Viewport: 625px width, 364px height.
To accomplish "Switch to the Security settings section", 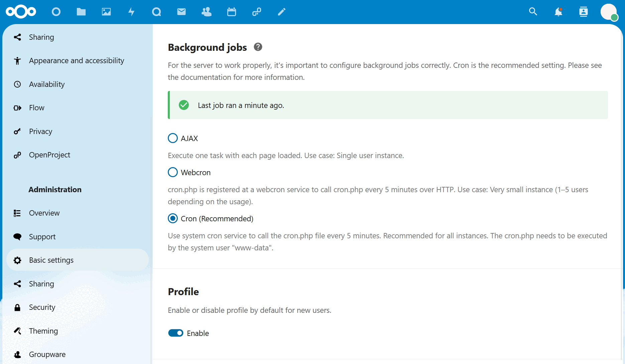I will point(42,307).
